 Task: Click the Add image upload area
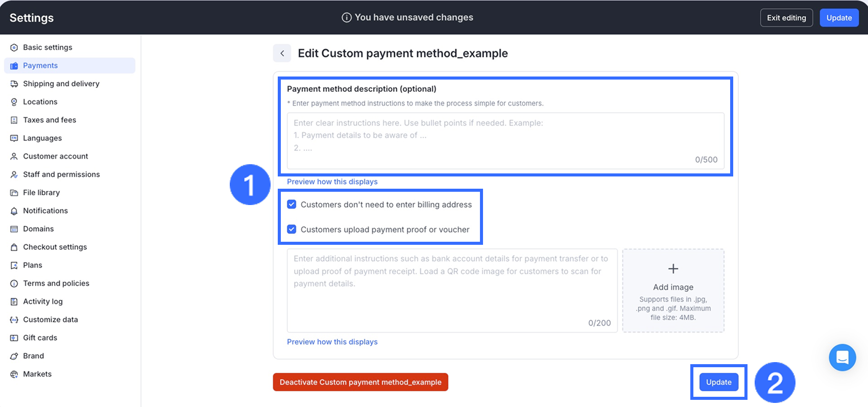coord(673,291)
